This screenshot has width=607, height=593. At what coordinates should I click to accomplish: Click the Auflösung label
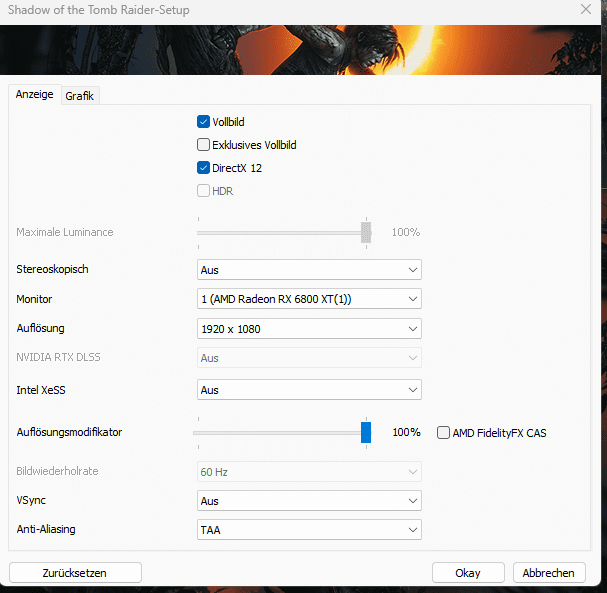tap(40, 328)
